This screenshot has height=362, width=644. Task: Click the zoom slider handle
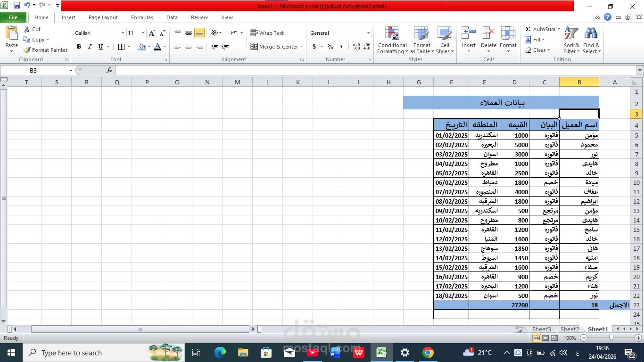tap(611, 338)
